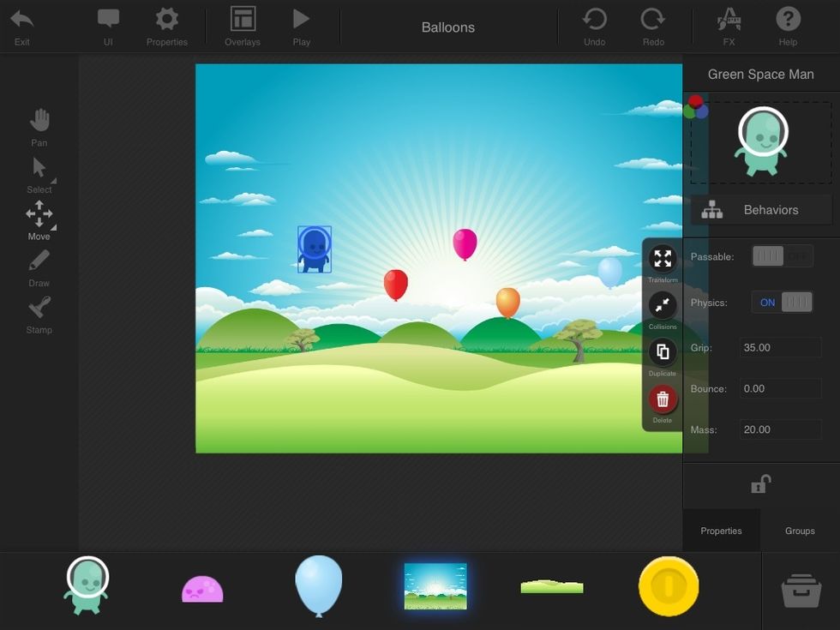840x630 pixels.
Task: Click the RGB color circles icon
Action: pyautogui.click(x=696, y=107)
